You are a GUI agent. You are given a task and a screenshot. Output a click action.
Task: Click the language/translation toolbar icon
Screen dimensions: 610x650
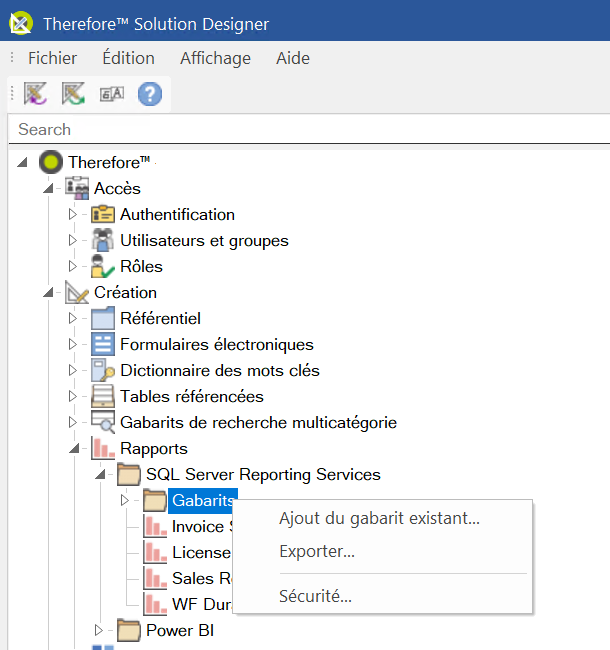pos(111,94)
